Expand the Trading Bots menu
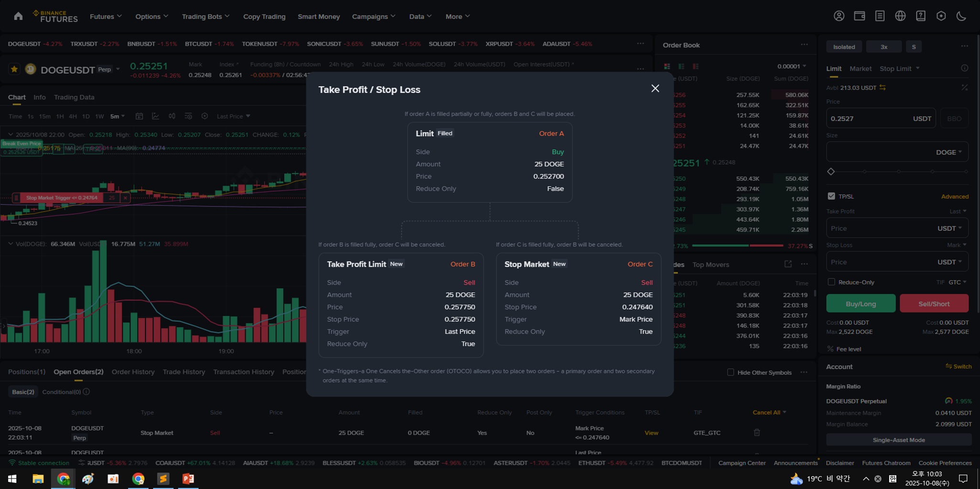Screen dimensions: 980x489 point(206,16)
